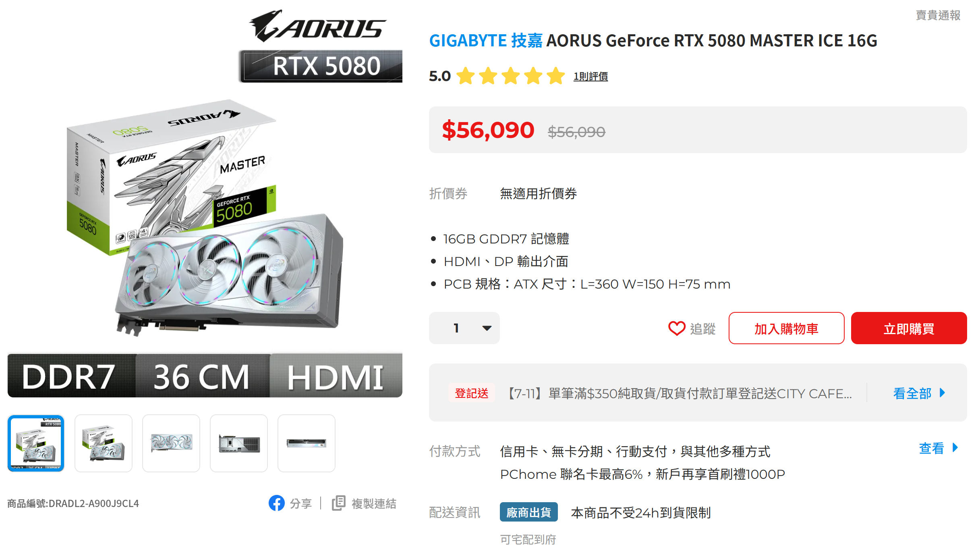The width and height of the screenshot is (980, 557).
Task: Select second thumbnail showing box and card
Action: pos(104,443)
